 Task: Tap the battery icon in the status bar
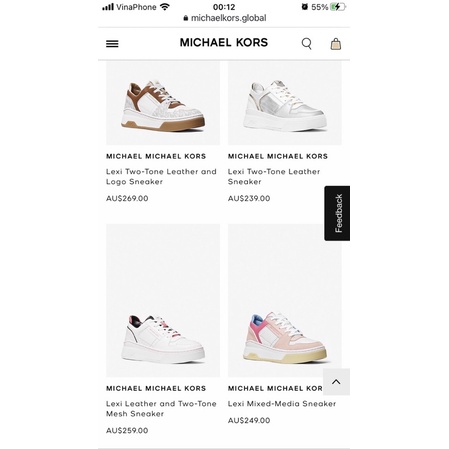338,7
